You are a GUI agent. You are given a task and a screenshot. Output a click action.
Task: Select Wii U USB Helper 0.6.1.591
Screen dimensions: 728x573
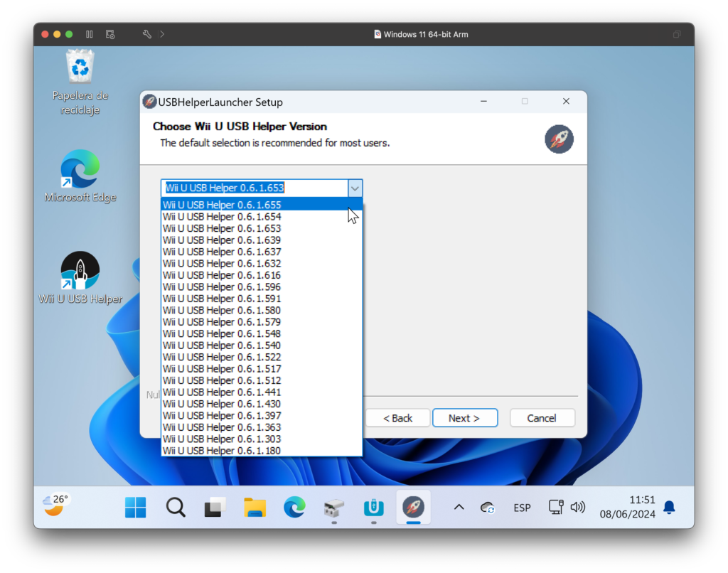[262, 298]
